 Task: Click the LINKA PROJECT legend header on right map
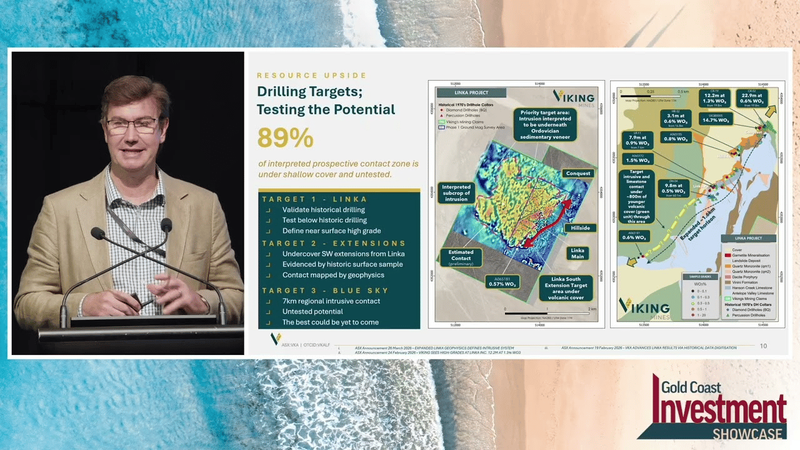coord(748,239)
